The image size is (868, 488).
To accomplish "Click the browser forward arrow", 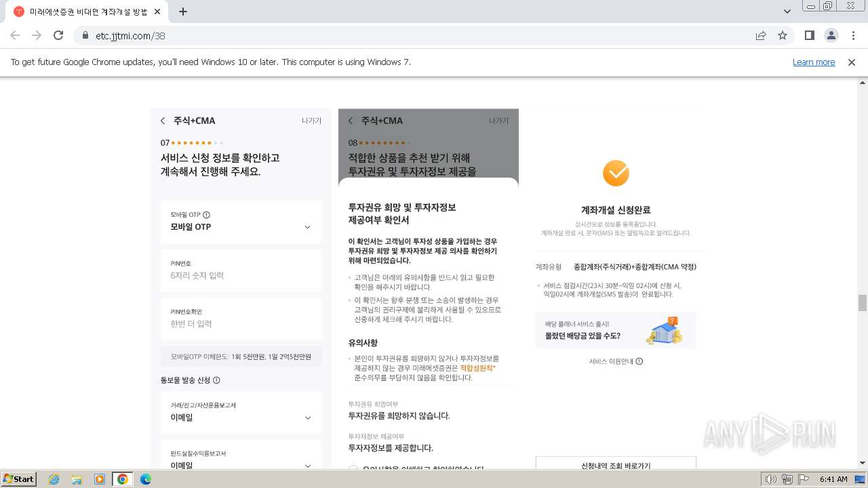I will click(37, 35).
